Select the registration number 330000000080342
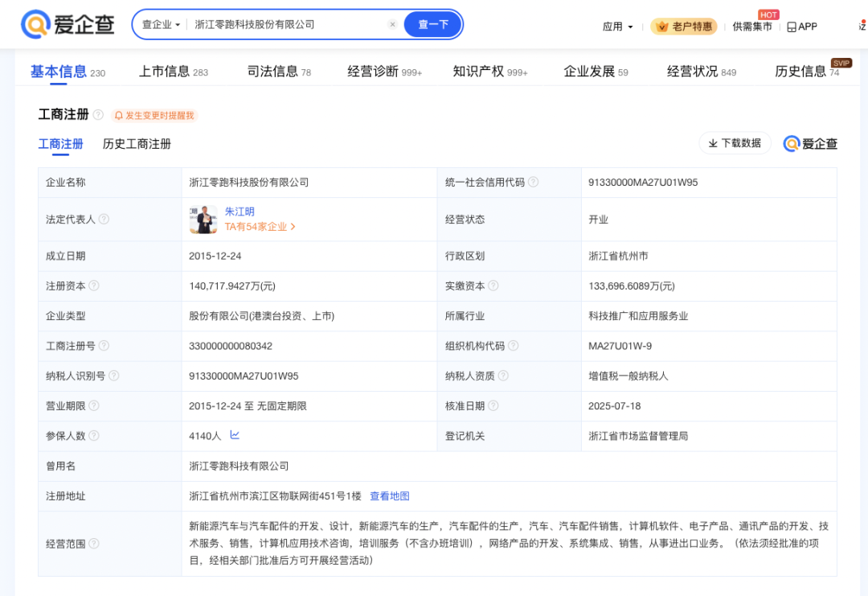Screen dimensions: 868x596 pyautogui.click(x=231, y=346)
